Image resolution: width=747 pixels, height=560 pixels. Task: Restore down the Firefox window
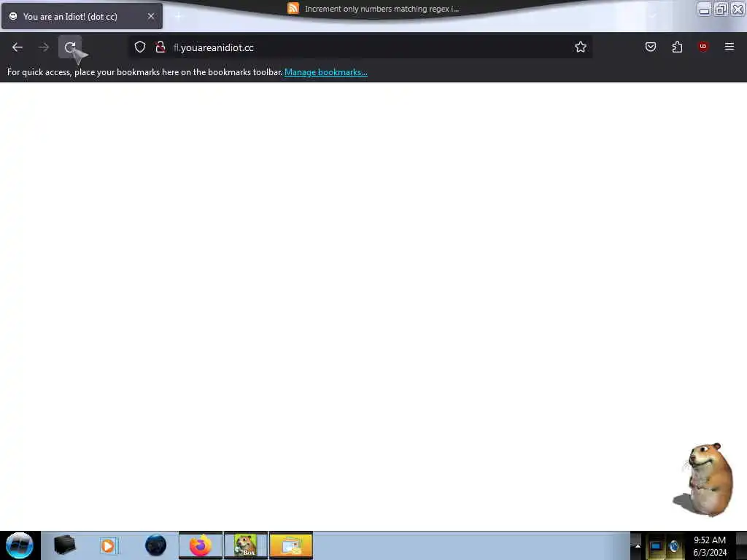[x=721, y=9]
